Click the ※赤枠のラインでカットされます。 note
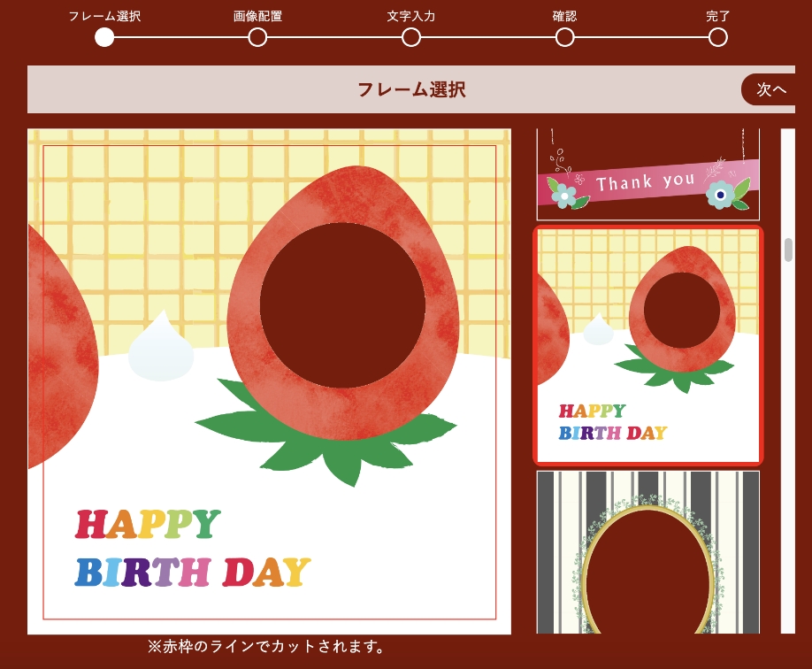 [266, 647]
